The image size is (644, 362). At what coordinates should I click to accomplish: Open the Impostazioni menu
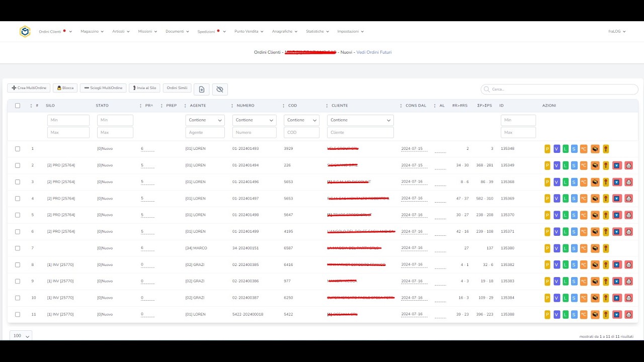click(x=351, y=31)
